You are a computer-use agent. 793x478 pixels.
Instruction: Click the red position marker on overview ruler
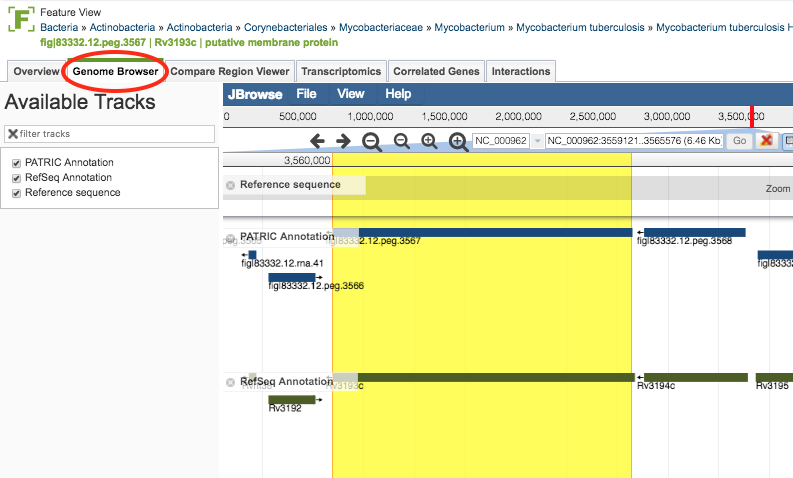pos(752,117)
